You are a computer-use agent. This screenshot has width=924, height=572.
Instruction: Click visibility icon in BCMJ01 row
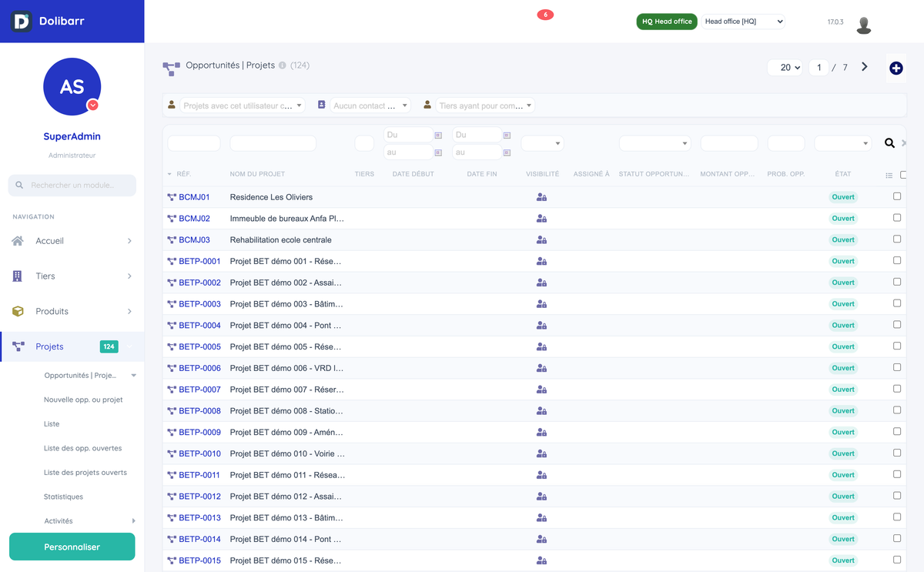(541, 197)
